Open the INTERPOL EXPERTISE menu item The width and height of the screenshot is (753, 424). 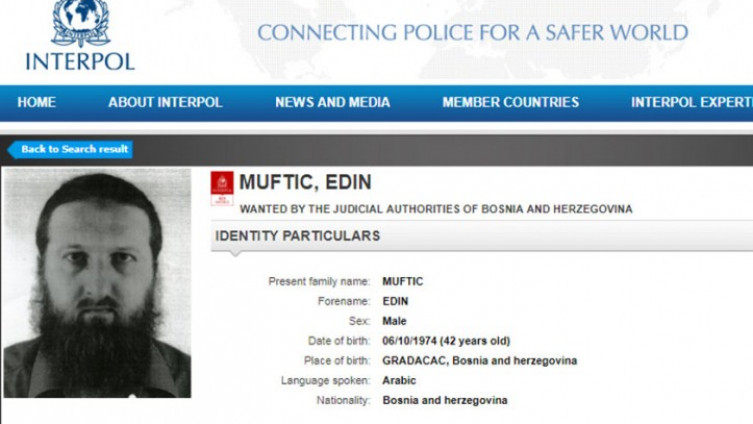[691, 102]
